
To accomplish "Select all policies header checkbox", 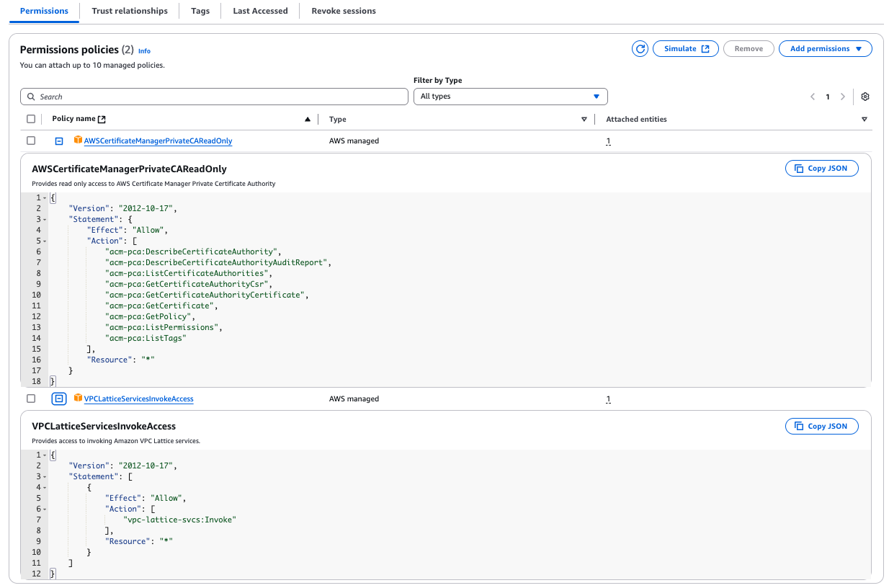I will tap(31, 119).
